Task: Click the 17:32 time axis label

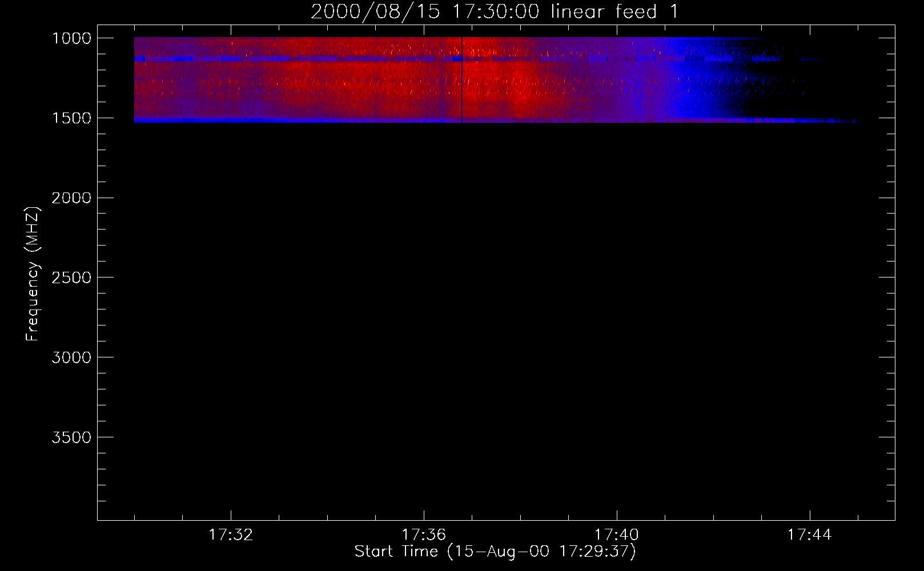Action: point(231,535)
